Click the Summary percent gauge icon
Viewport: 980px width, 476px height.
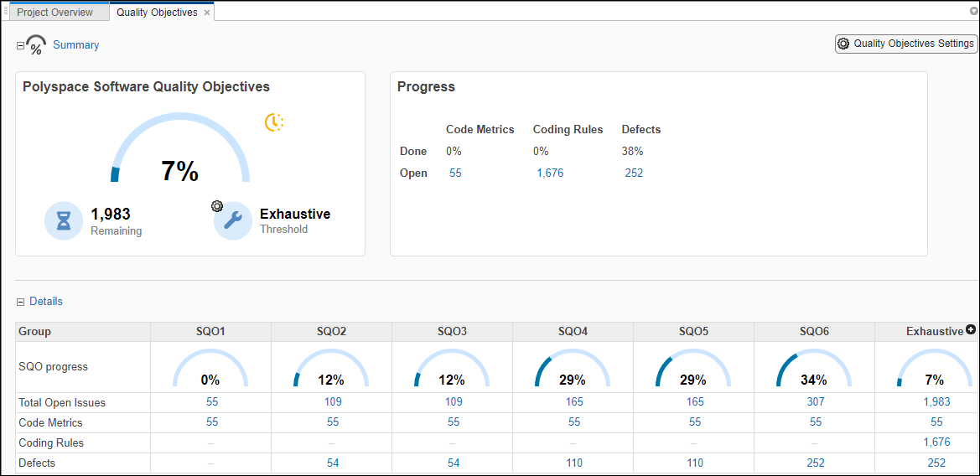pos(36,45)
